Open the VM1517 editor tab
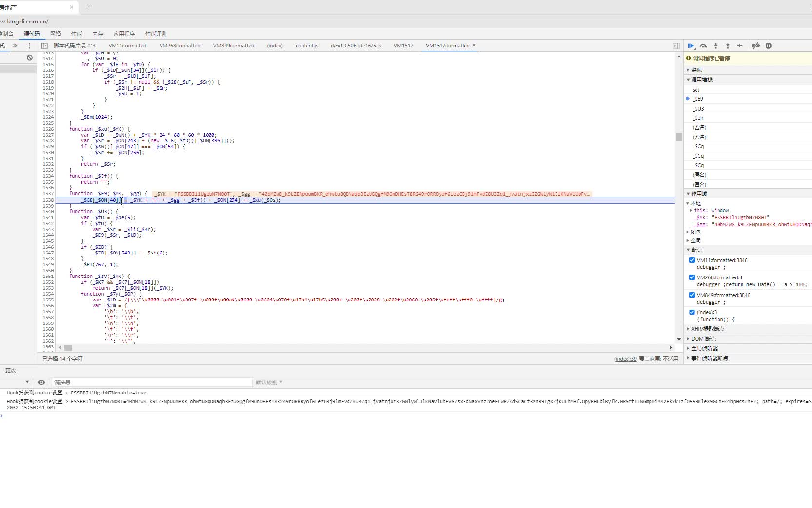 pyautogui.click(x=403, y=46)
